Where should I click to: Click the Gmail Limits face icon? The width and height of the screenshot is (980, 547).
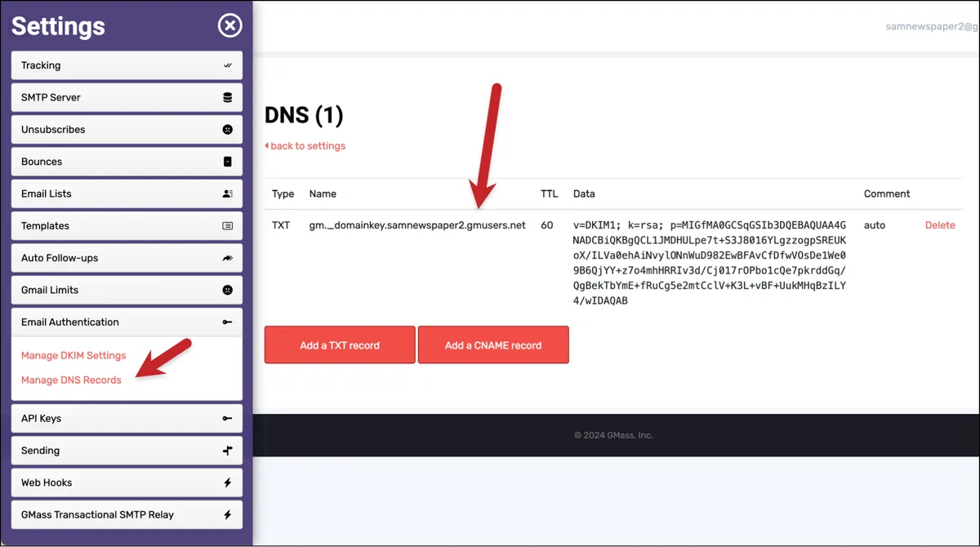click(x=228, y=290)
